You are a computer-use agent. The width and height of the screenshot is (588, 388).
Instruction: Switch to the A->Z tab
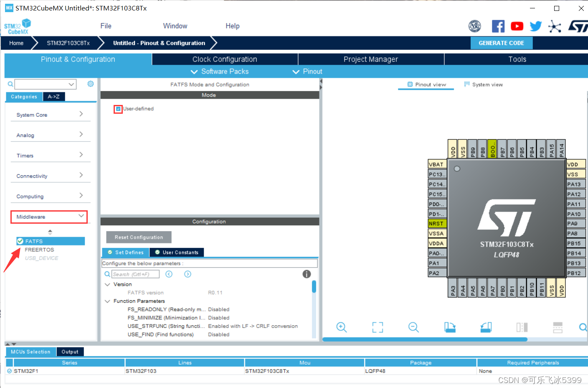click(53, 97)
